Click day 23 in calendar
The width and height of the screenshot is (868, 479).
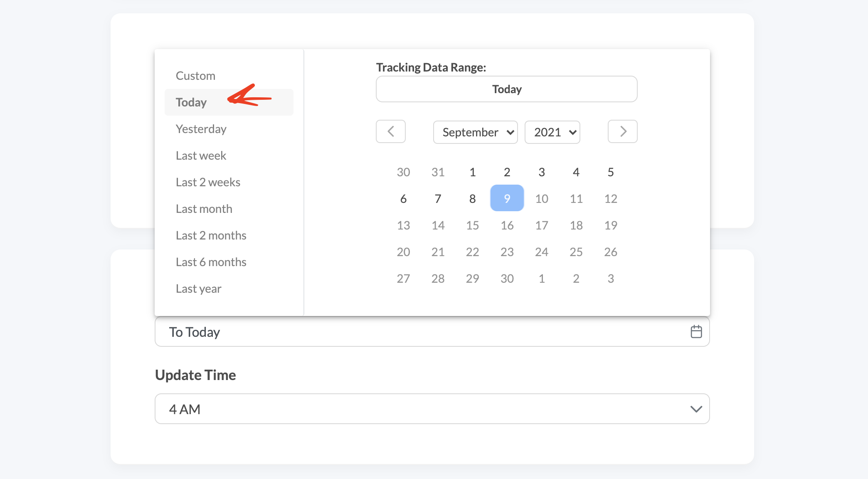point(507,252)
